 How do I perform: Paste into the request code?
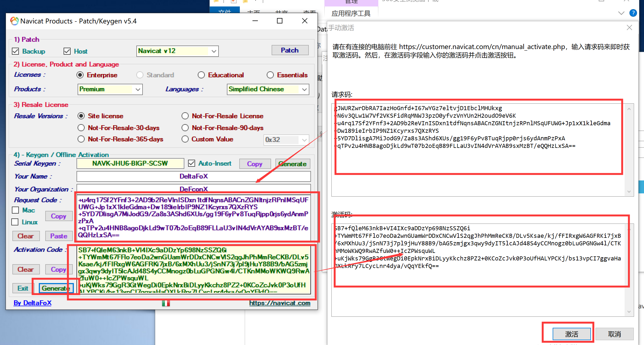59,236
